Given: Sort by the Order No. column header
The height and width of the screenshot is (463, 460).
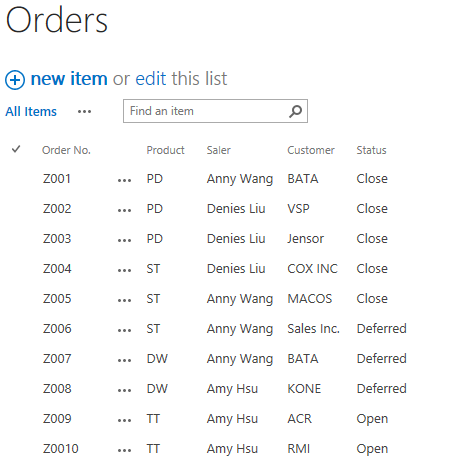Looking at the screenshot, I should (x=66, y=150).
